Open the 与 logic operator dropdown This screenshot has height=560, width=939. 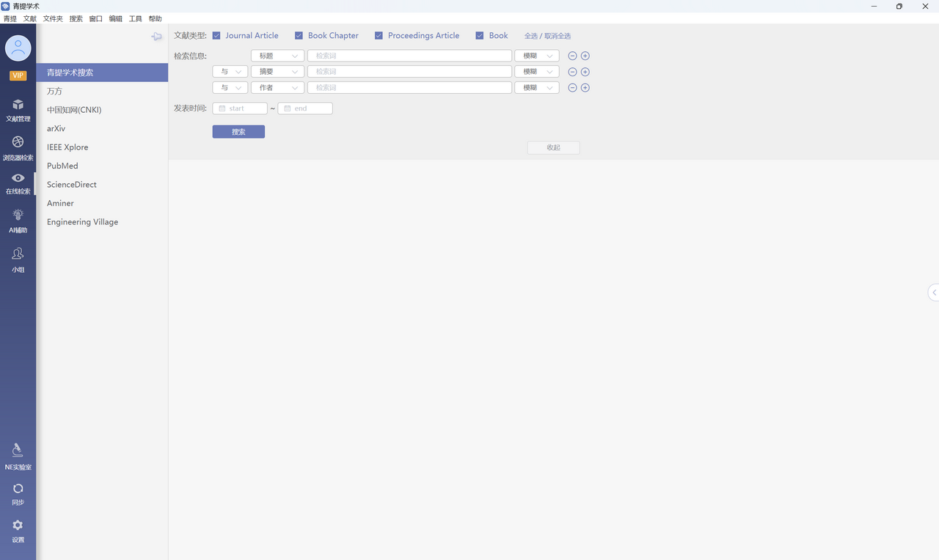[230, 71]
